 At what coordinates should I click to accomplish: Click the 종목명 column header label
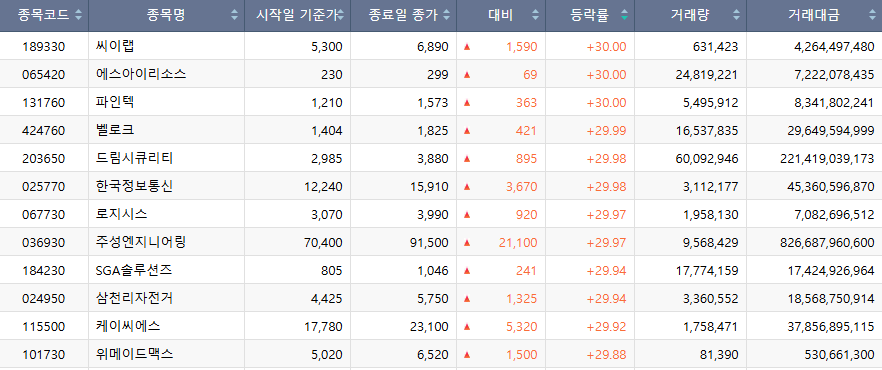click(166, 16)
